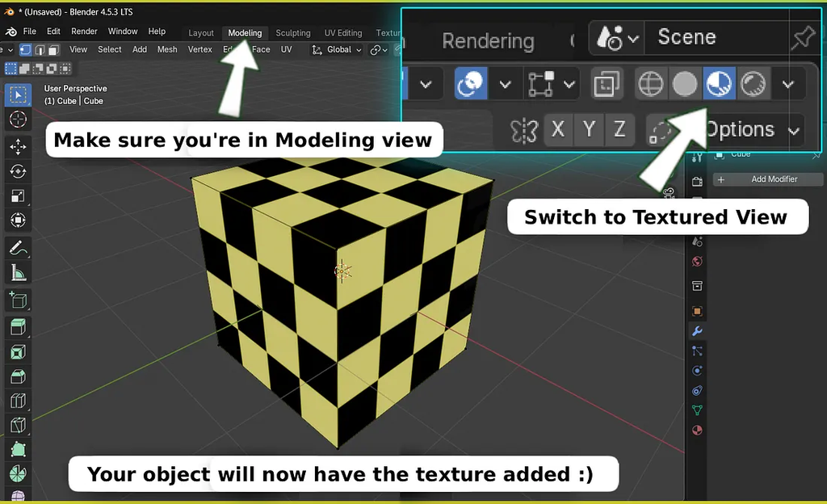Select the Move tool in the toolbar

pyautogui.click(x=18, y=148)
